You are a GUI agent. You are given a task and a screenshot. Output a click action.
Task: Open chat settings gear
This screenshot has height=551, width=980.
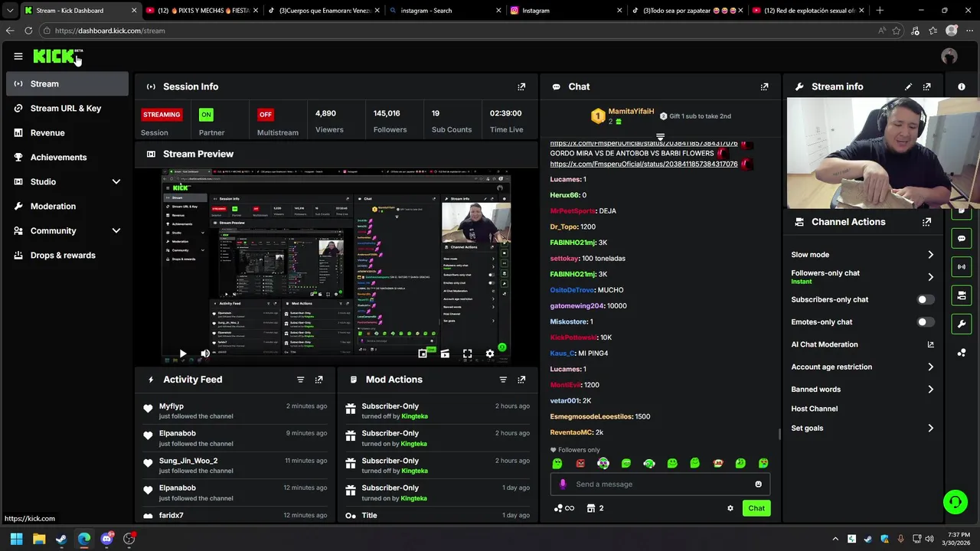(x=730, y=508)
